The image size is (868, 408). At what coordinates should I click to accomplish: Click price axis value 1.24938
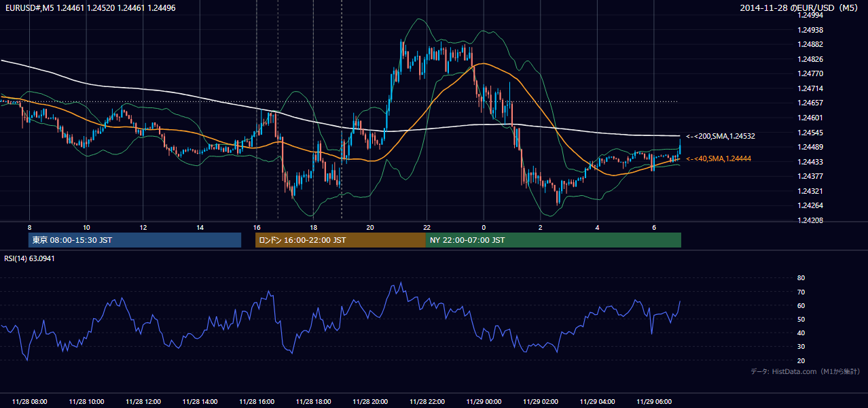[x=811, y=30]
